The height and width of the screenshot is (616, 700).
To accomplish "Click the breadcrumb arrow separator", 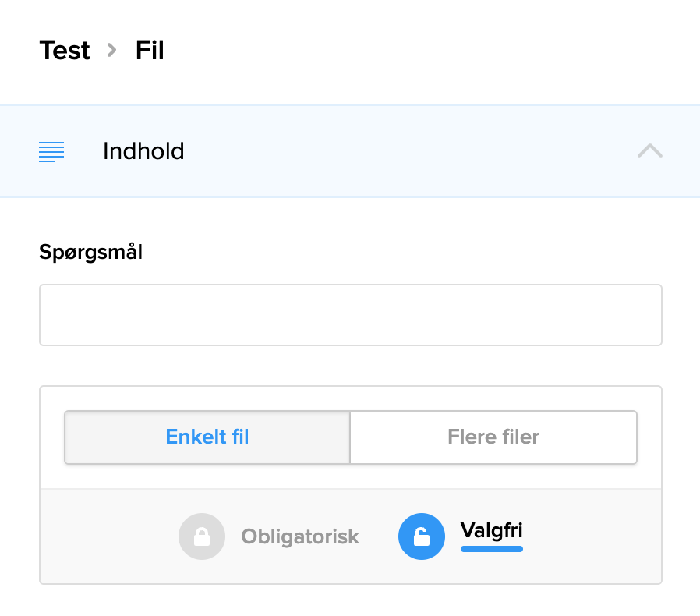I will (x=112, y=51).
